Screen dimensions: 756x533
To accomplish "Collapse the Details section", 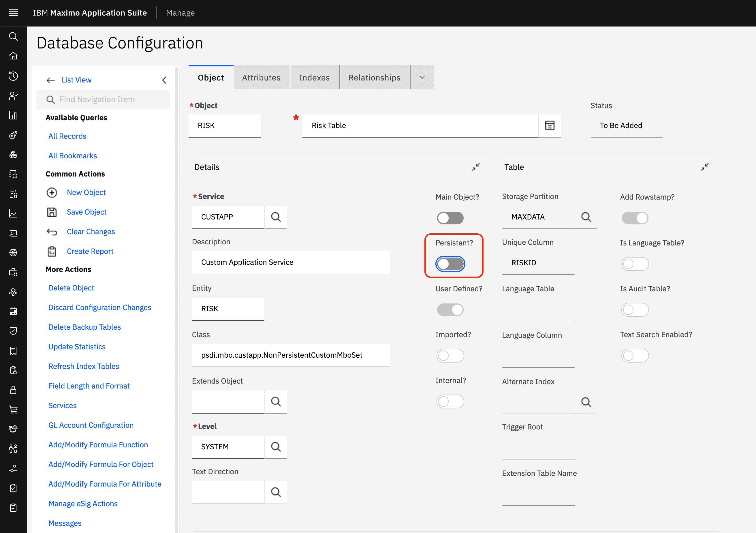I will (x=475, y=167).
